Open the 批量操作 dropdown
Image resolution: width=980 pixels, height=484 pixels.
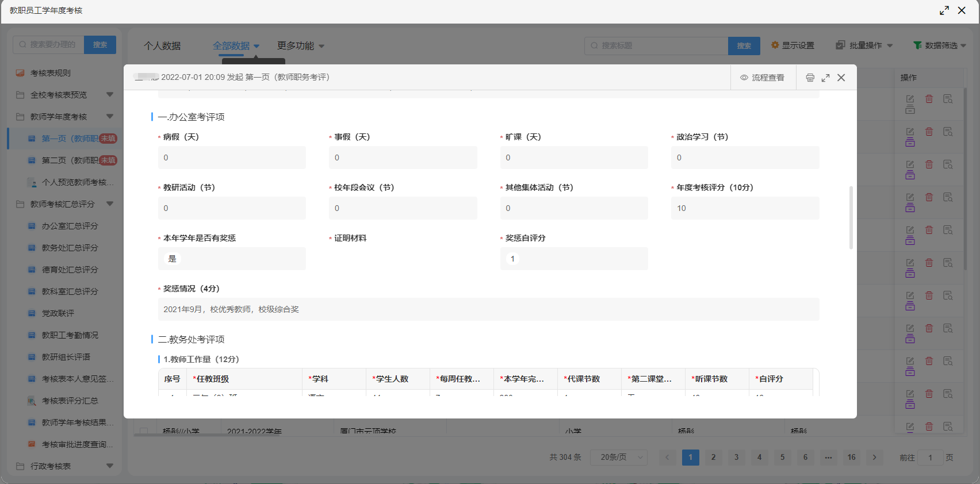coord(864,45)
